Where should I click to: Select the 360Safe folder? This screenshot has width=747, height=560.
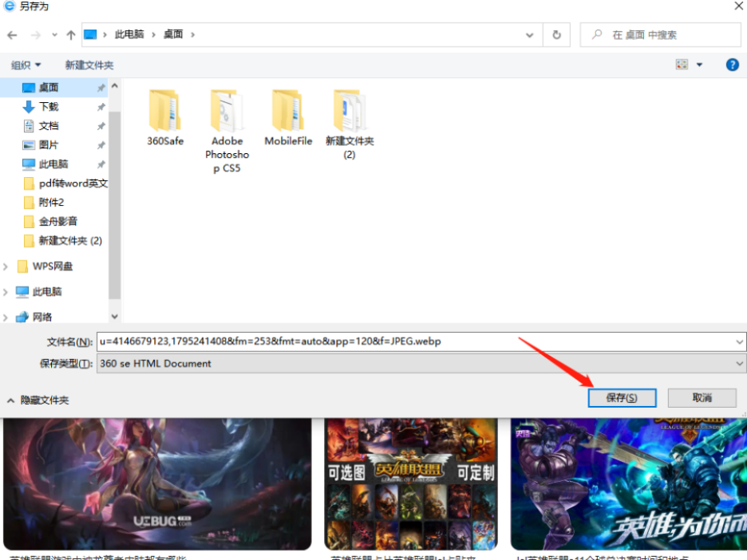pyautogui.click(x=165, y=117)
